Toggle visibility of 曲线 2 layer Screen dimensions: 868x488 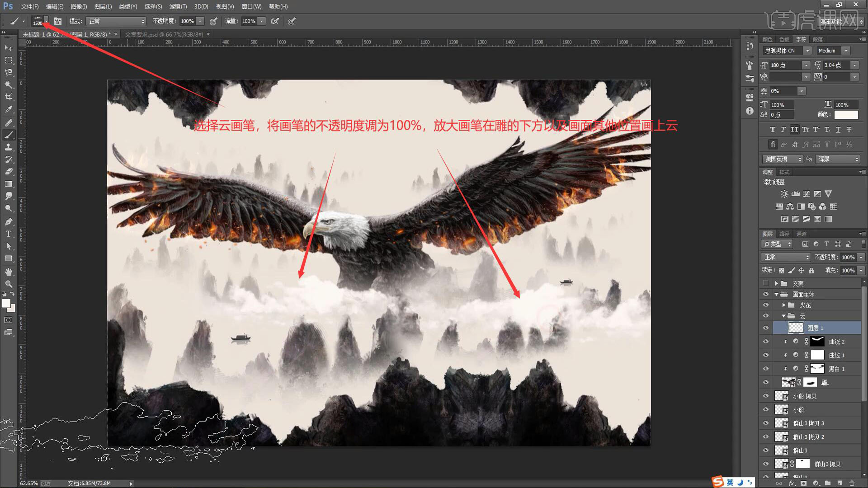point(766,342)
